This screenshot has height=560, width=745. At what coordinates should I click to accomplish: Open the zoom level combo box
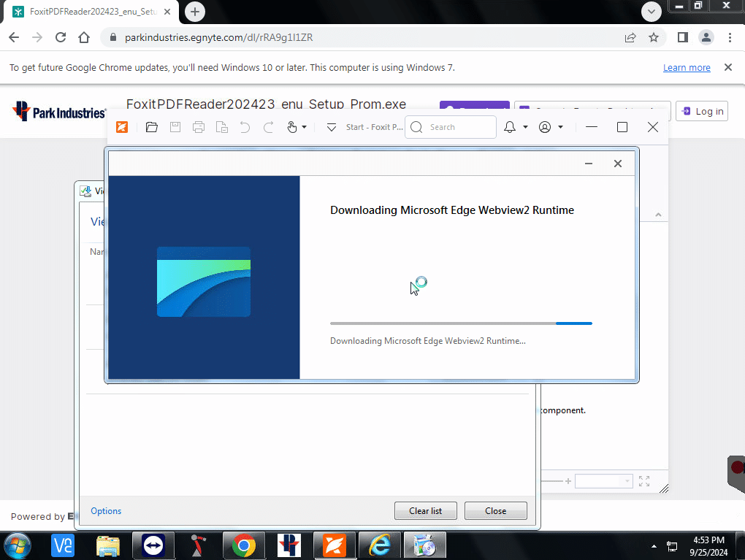pyautogui.click(x=603, y=481)
